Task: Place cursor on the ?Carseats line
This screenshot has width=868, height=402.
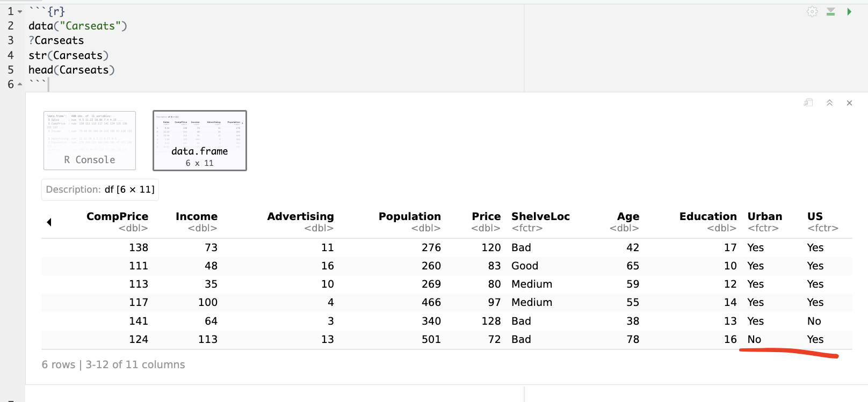Action: pos(56,41)
